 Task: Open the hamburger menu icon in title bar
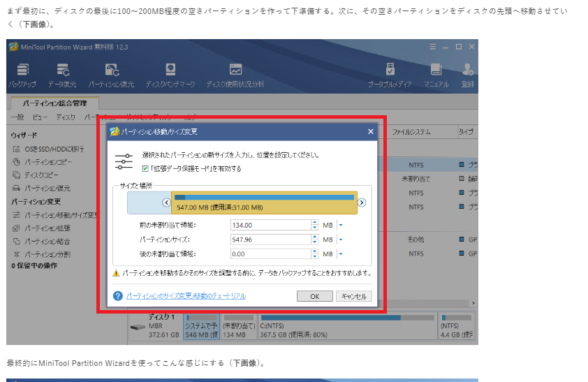point(433,47)
